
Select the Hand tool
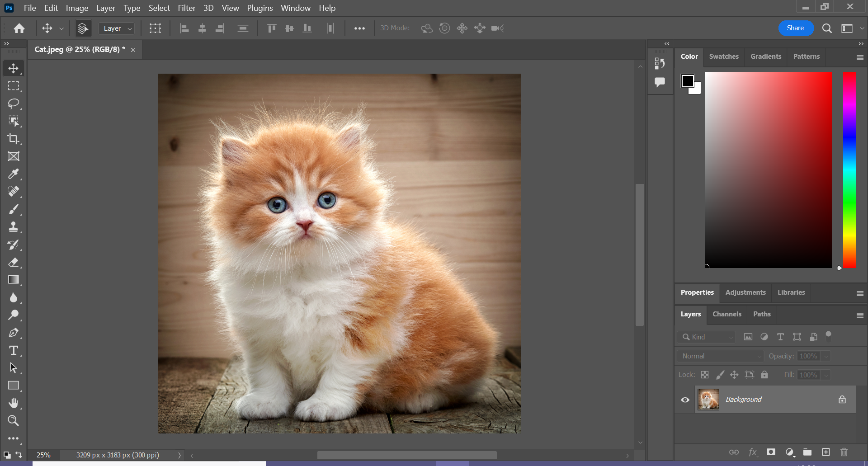[x=14, y=403]
